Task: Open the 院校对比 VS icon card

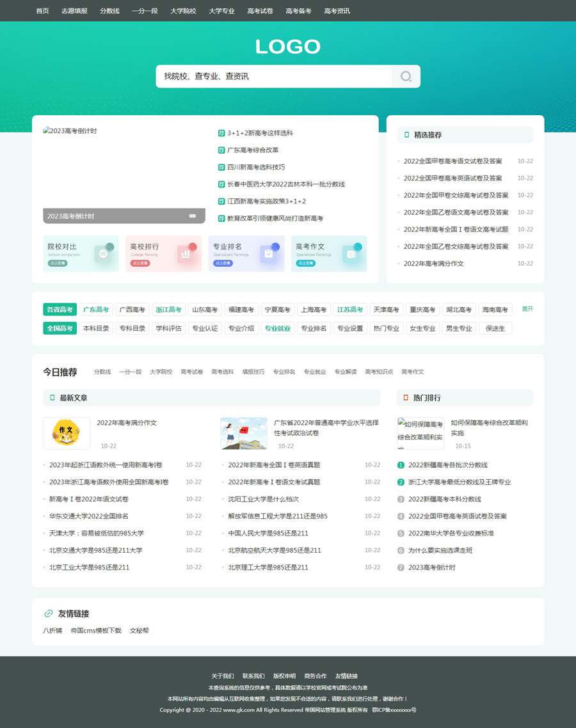Action: point(81,253)
